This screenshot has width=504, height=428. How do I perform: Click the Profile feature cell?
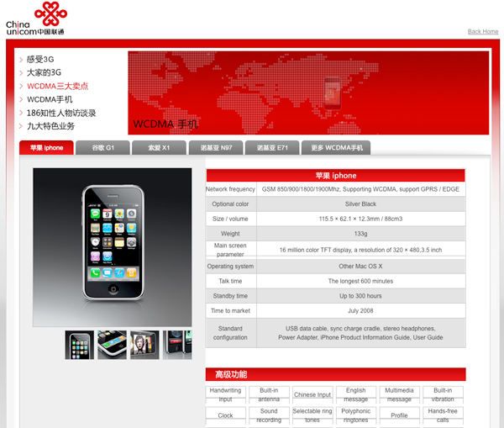(x=399, y=415)
